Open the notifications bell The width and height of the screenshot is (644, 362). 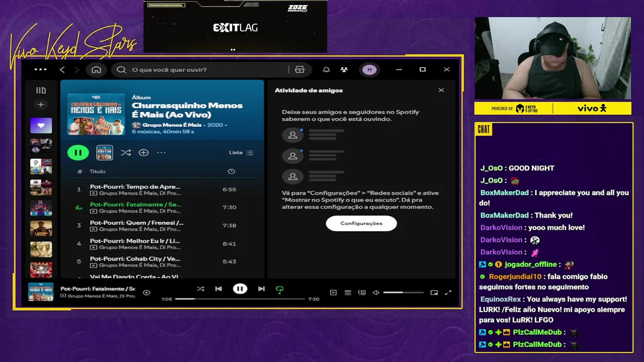(x=326, y=69)
